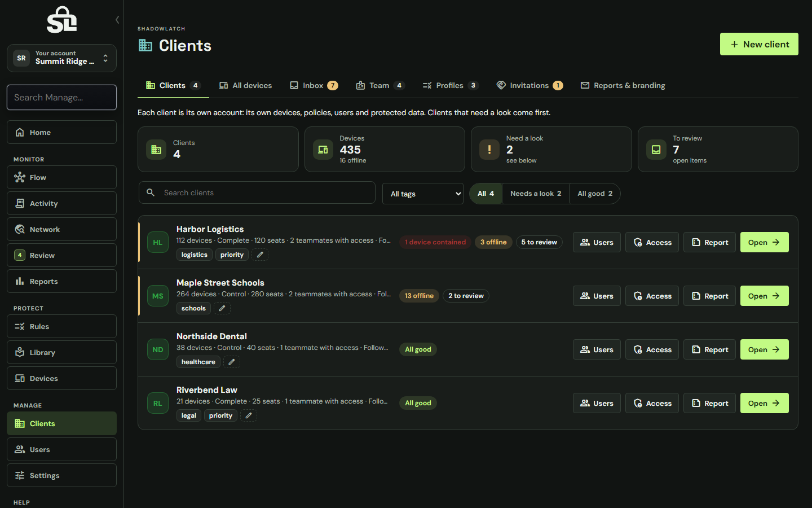View Report for Northside Dental
The width and height of the screenshot is (812, 508).
(x=709, y=349)
